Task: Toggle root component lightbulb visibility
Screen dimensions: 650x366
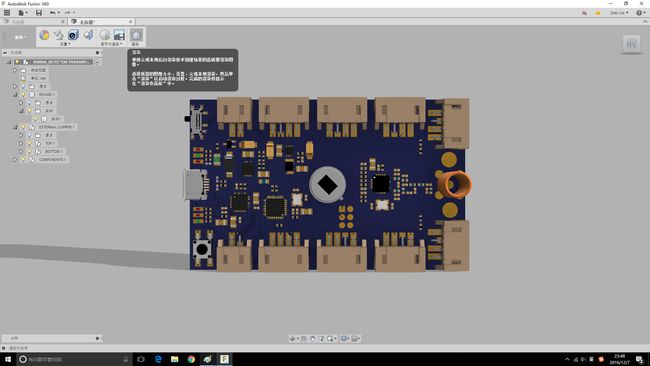Action: (17, 62)
